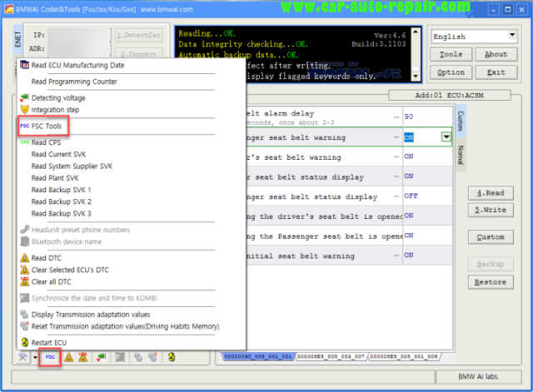This screenshot has width=533, height=392.
Task: Click the Clear all DTC icon in bottom toolbar
Action: point(83,357)
